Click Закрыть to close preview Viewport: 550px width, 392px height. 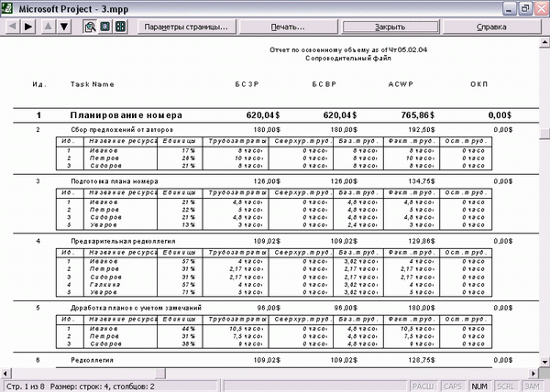[x=390, y=27]
